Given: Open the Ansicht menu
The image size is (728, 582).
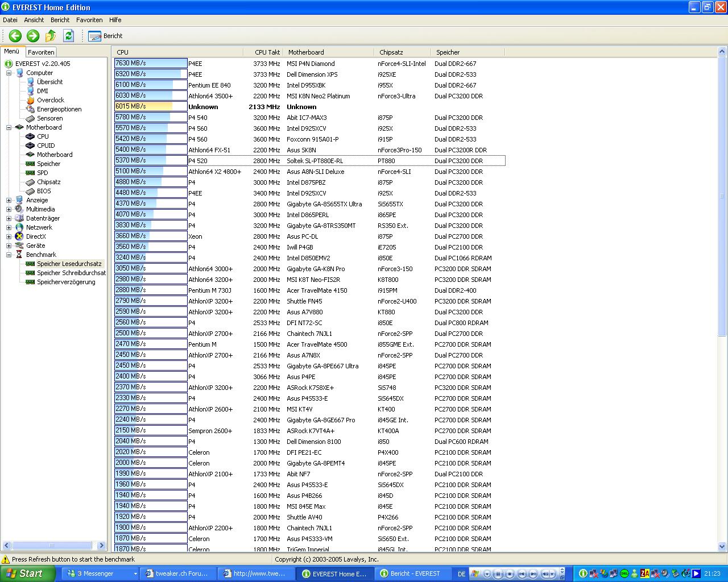Looking at the screenshot, I should pyautogui.click(x=34, y=20).
